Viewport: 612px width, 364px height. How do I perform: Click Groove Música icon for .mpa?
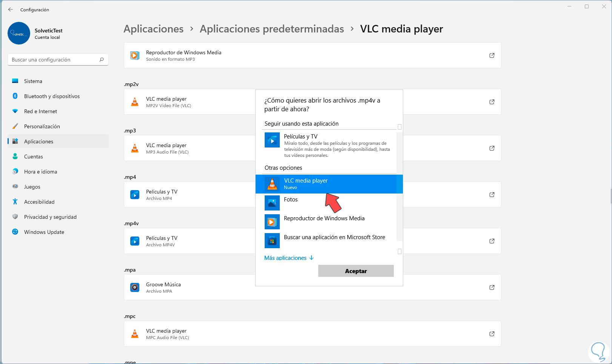point(135,287)
